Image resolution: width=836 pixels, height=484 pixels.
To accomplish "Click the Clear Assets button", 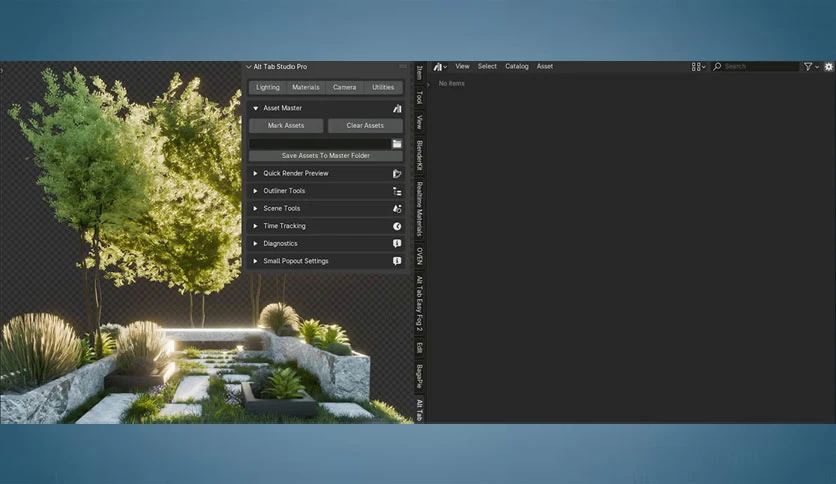I will point(365,126).
